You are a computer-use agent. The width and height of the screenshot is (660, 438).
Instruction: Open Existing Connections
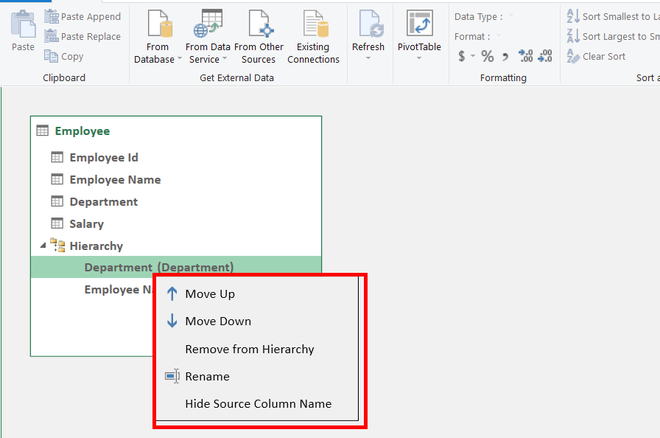[314, 36]
